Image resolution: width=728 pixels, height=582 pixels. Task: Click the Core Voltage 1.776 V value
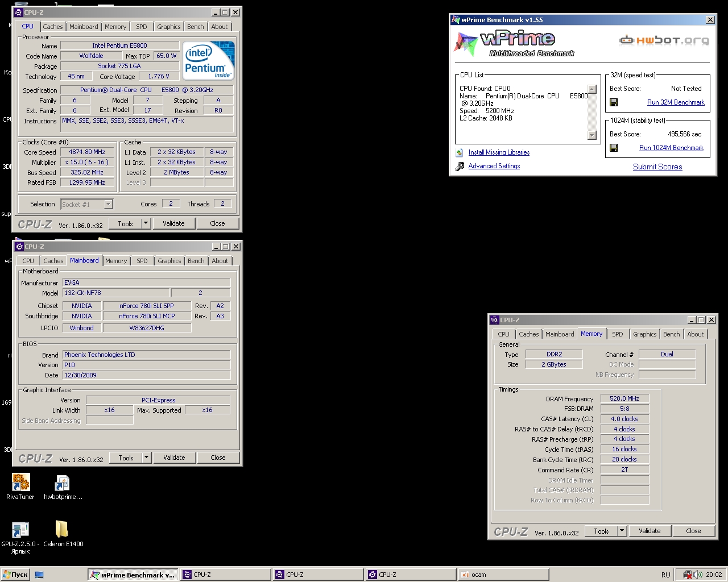click(159, 76)
